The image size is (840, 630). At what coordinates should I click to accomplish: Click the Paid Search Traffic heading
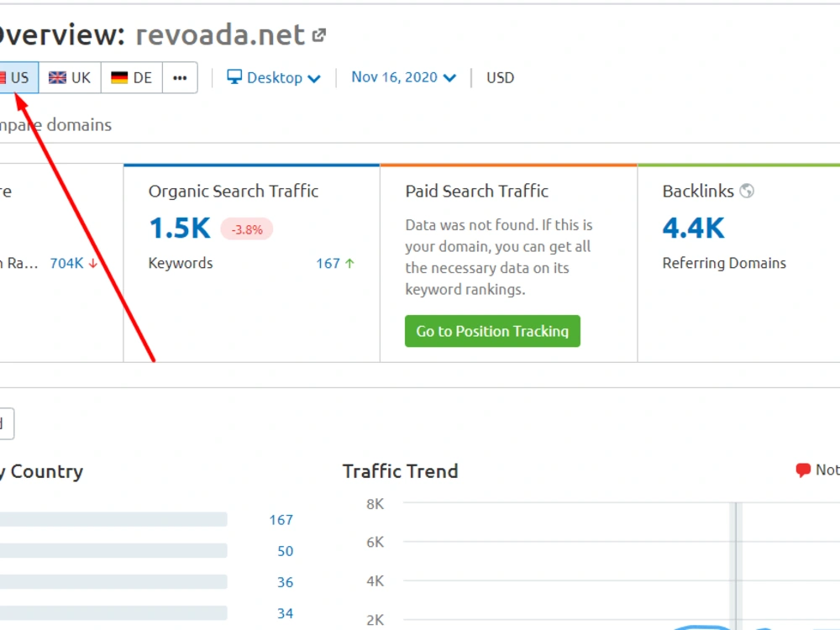click(x=477, y=192)
